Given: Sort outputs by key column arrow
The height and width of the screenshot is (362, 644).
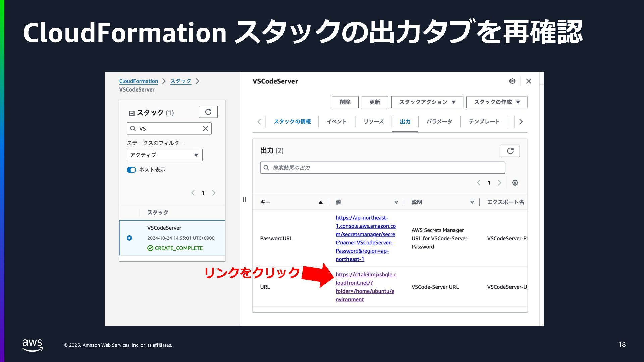Looking at the screenshot, I should (x=320, y=202).
